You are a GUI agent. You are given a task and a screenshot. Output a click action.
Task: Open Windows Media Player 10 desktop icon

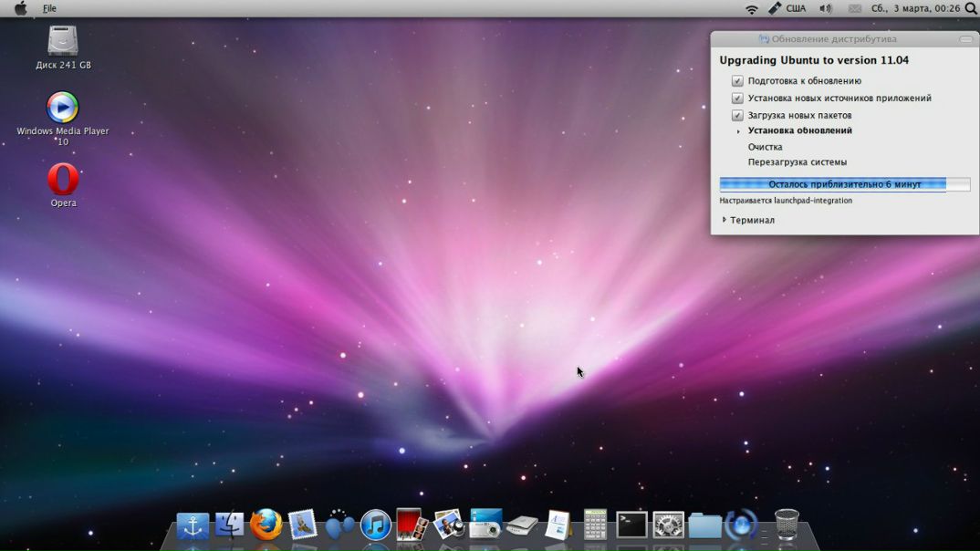pos(62,108)
